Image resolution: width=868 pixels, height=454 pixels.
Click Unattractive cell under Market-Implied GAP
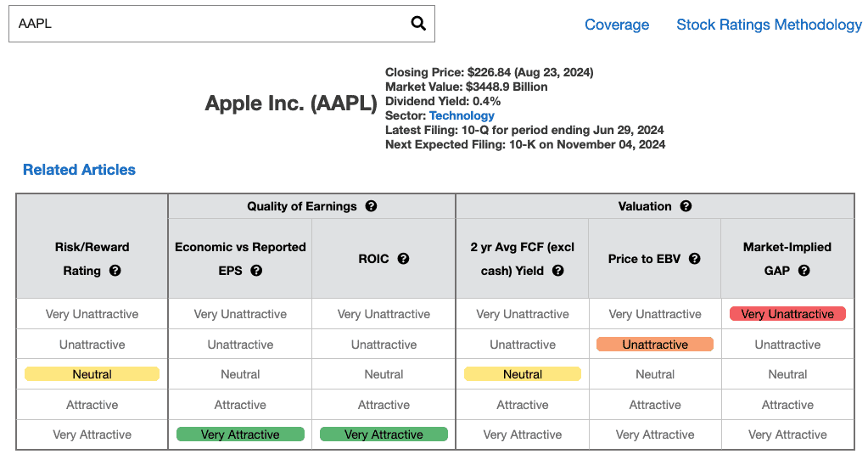[x=787, y=345]
